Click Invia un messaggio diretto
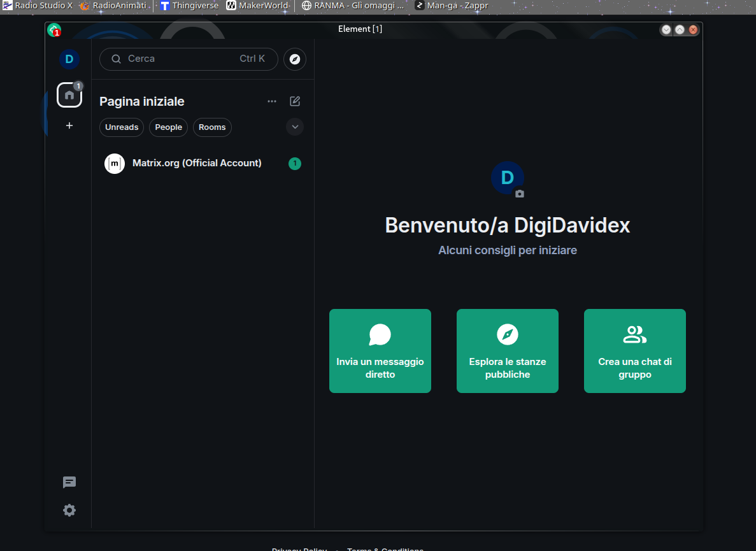The width and height of the screenshot is (756, 551). pyautogui.click(x=380, y=351)
